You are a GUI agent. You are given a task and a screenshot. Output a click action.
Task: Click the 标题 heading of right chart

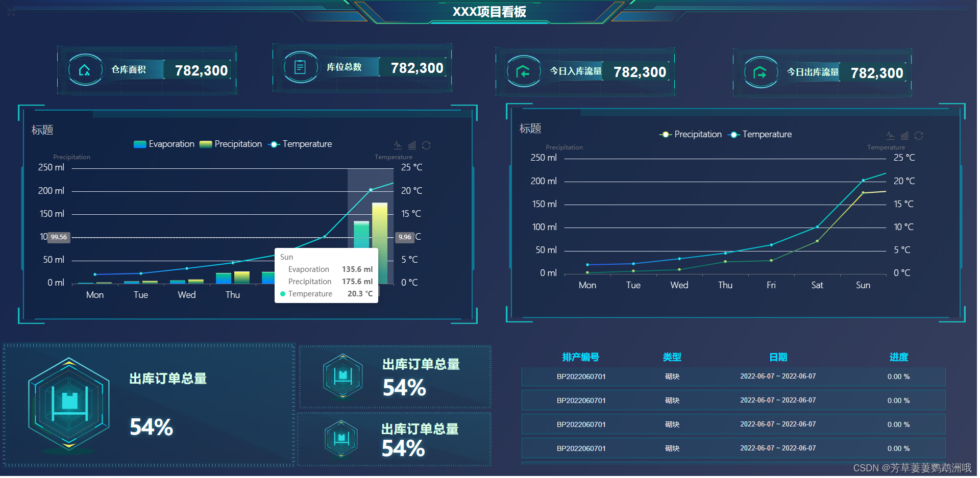pos(530,129)
